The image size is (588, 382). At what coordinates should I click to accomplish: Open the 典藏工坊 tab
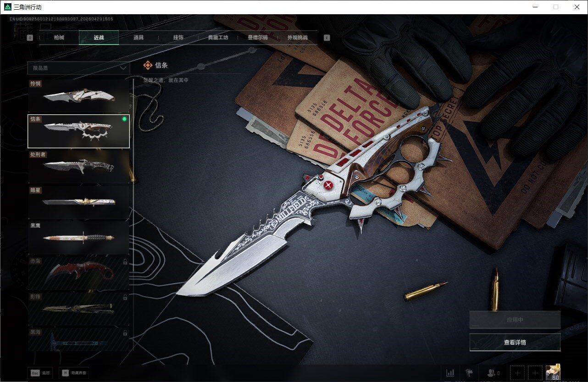(x=218, y=38)
